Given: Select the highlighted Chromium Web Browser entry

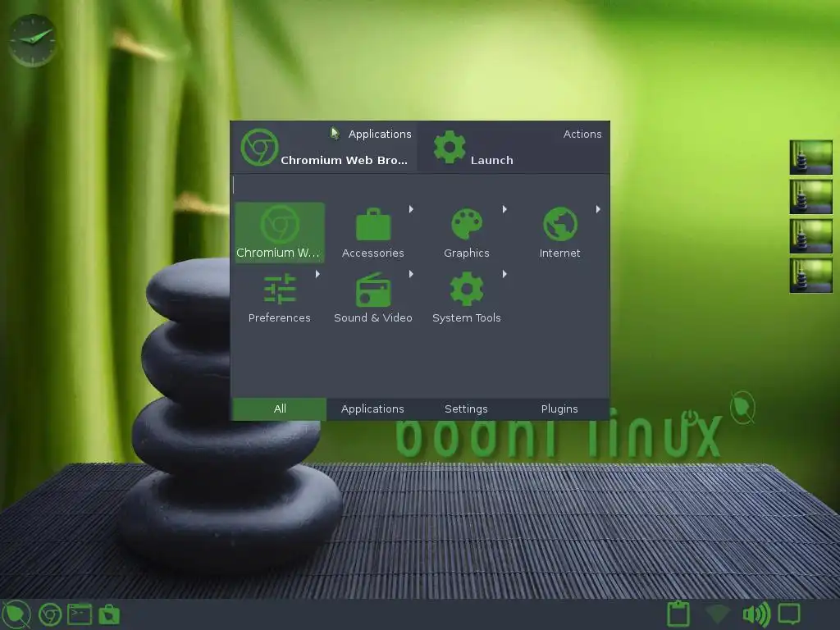Looking at the screenshot, I should click(x=280, y=232).
